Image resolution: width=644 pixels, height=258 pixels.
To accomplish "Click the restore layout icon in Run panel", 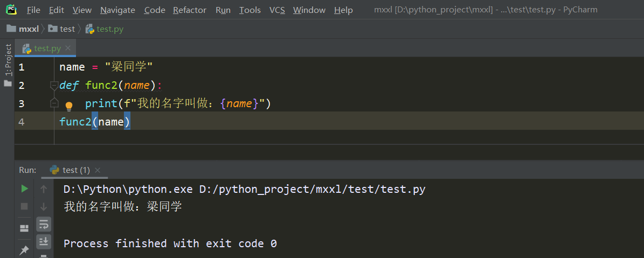I will click(25, 228).
